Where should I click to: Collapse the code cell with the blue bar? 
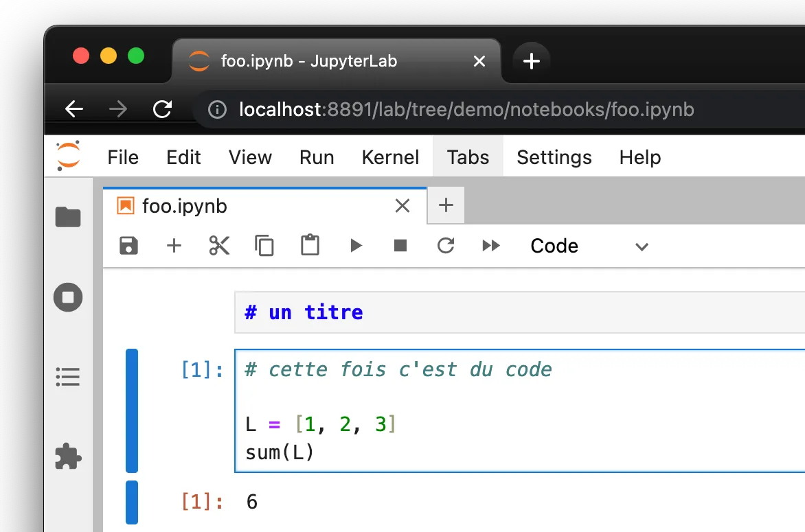(131, 410)
